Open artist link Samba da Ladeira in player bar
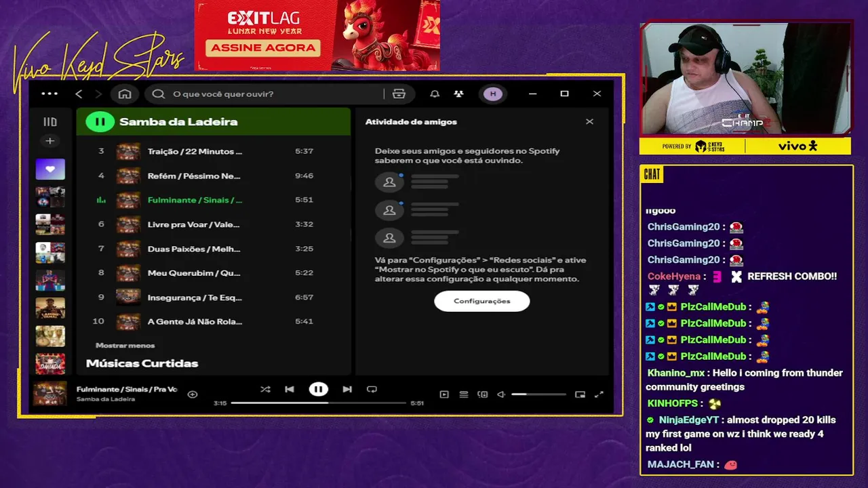Screen dimensions: 868x488 click(106, 399)
